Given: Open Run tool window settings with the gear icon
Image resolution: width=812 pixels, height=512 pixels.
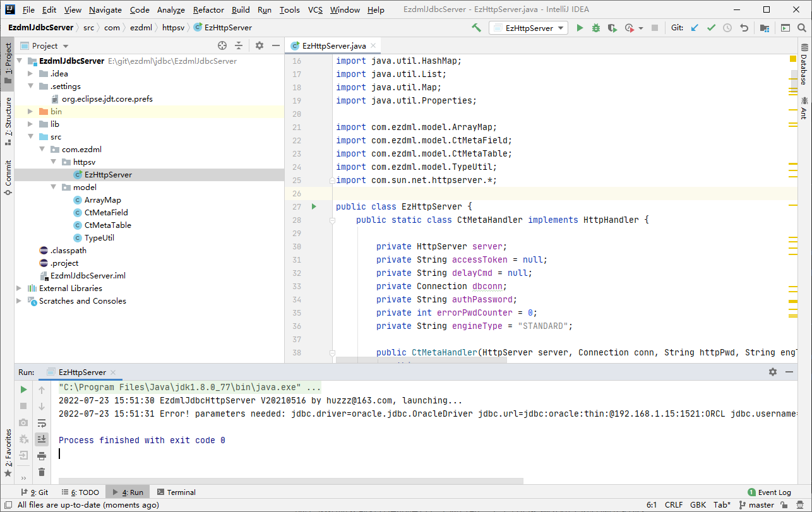Looking at the screenshot, I should pos(773,372).
